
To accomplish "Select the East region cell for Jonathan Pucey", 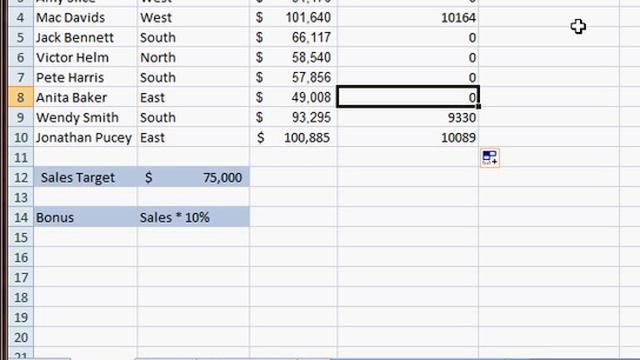I will click(193, 138).
